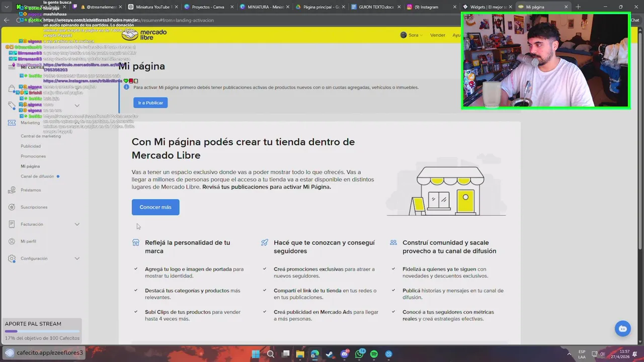
Task: Click the blue info icon in the alert
Action: 127,87
